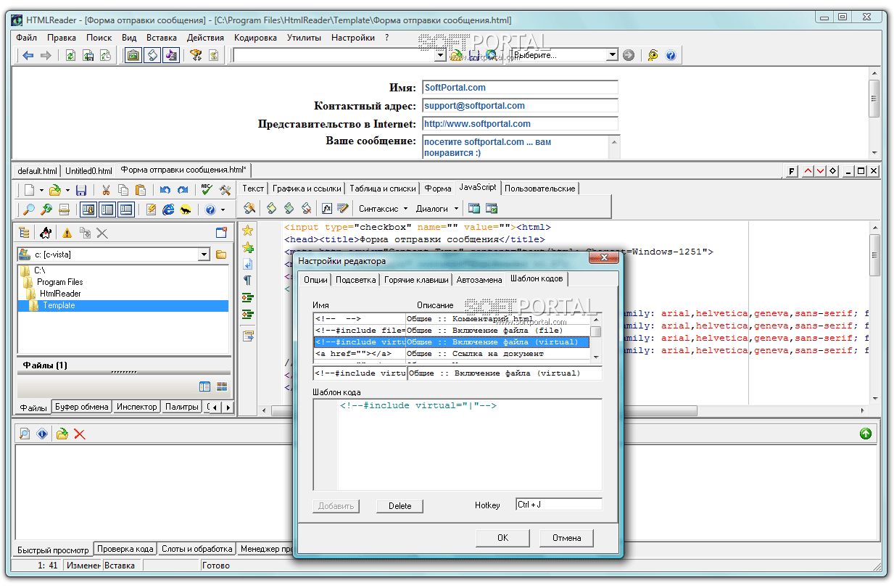Click the code template text area
Image resolution: width=894 pixels, height=588 pixels.
point(458,444)
